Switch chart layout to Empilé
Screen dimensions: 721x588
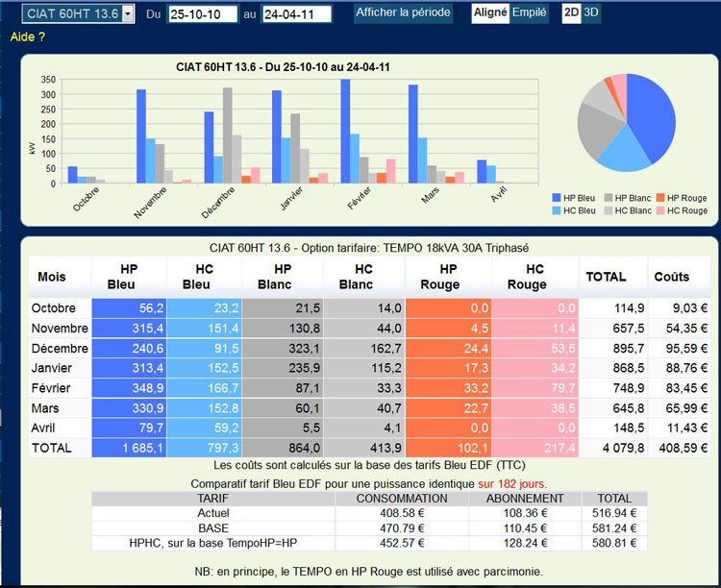pyautogui.click(x=530, y=13)
